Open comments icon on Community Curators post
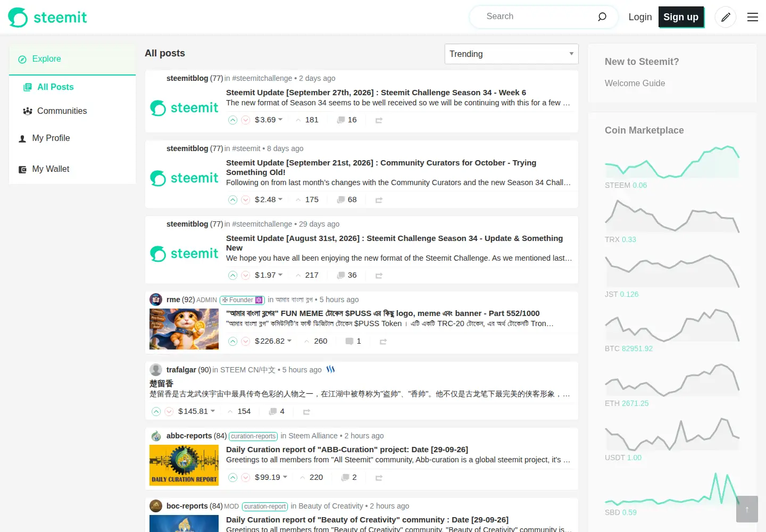 point(341,200)
